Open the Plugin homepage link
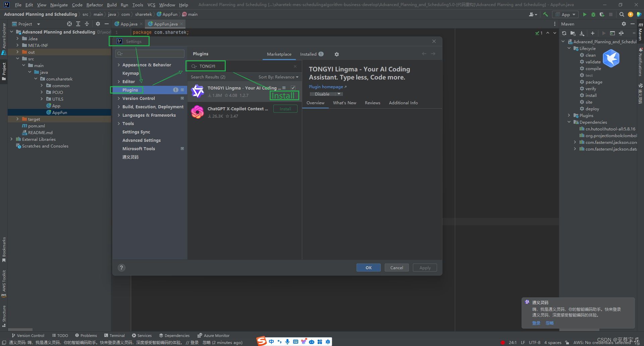 point(327,87)
